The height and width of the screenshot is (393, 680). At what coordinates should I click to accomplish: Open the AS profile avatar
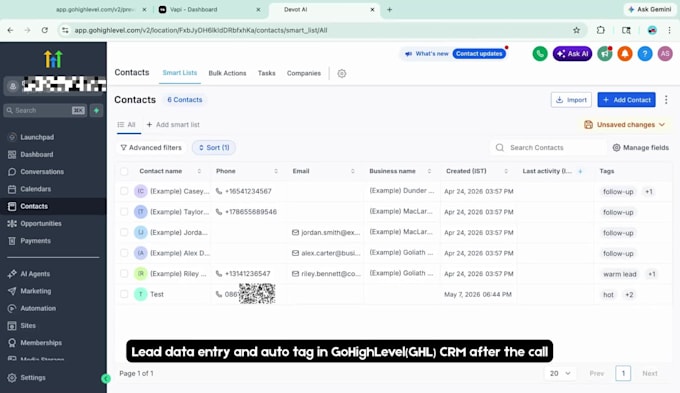[665, 54]
